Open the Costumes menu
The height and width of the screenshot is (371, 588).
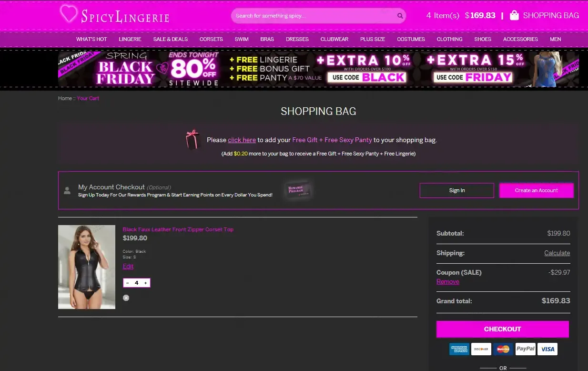tap(411, 39)
